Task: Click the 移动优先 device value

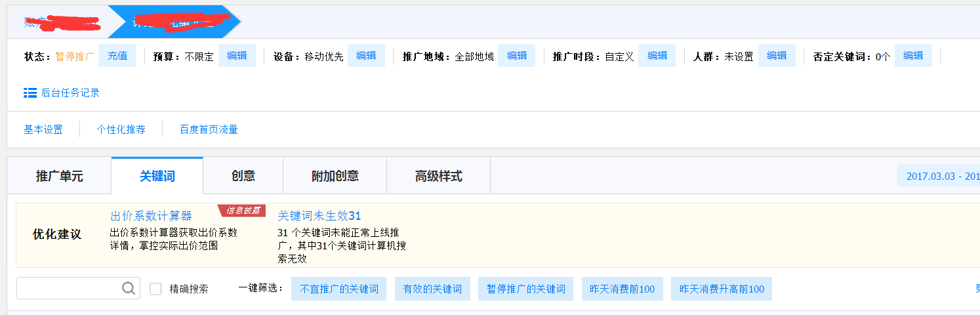Action: [324, 56]
